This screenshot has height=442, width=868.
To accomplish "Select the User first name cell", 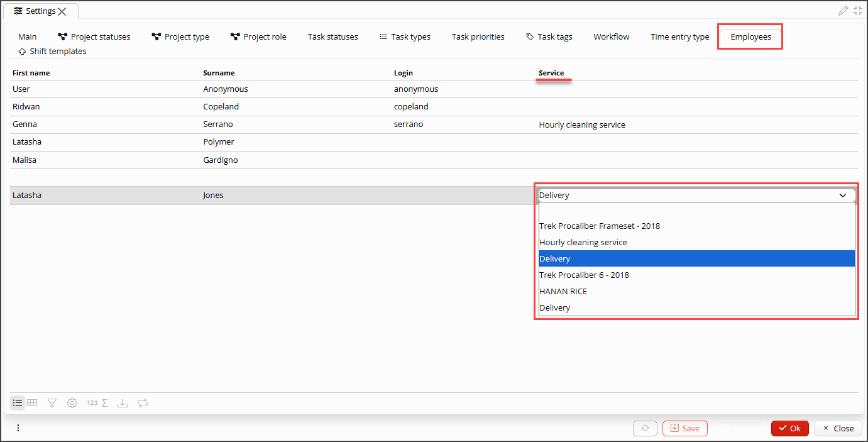I will click(21, 89).
